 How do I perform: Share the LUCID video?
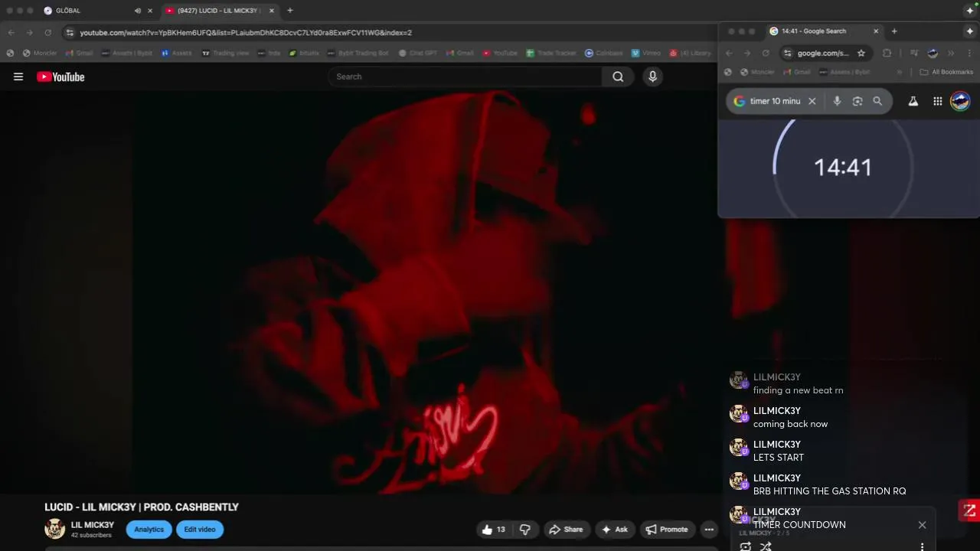click(567, 530)
